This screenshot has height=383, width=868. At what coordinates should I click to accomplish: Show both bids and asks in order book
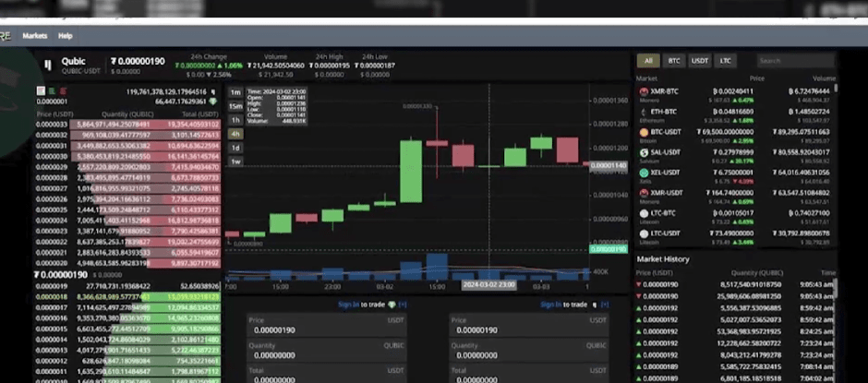[x=40, y=91]
